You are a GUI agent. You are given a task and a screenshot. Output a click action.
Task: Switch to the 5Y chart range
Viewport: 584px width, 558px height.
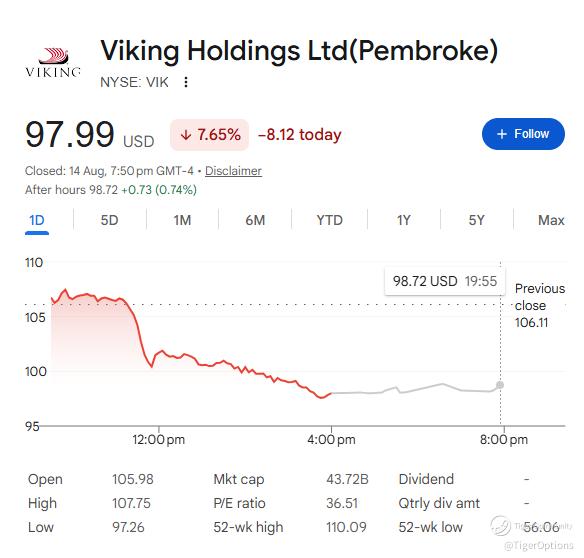coord(477,220)
